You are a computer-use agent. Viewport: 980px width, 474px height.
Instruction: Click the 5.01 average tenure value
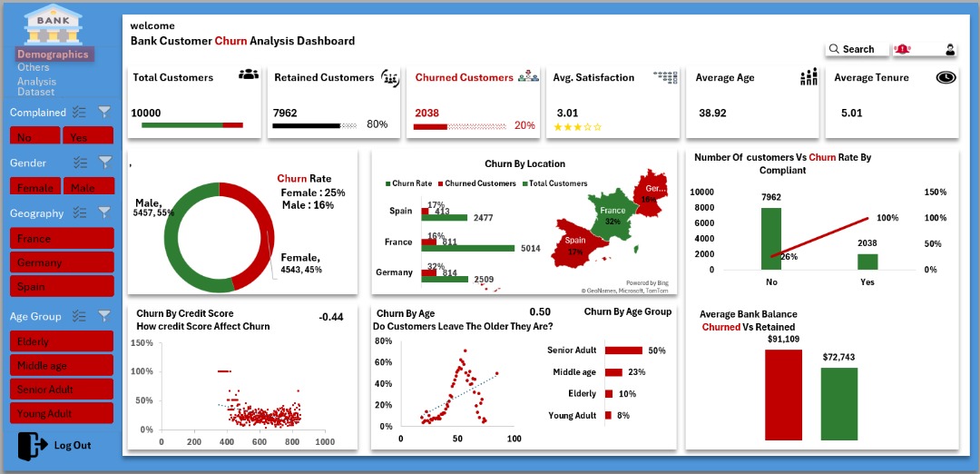[x=851, y=114]
